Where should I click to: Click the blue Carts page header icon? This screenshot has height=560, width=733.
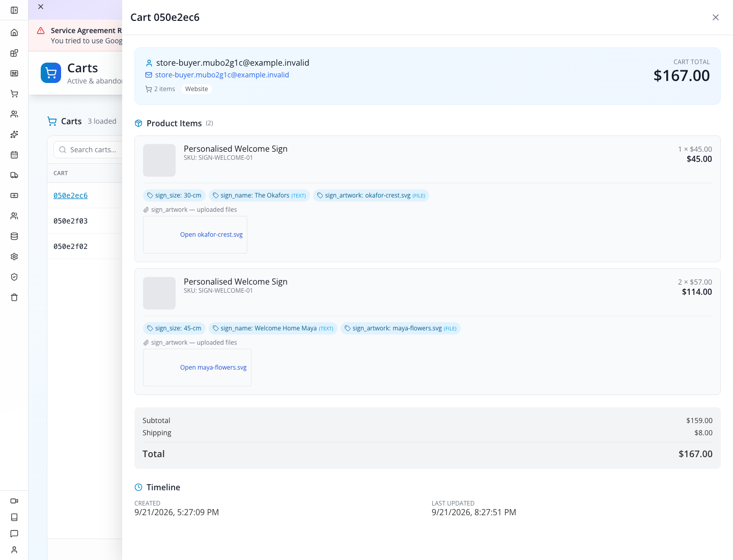(51, 73)
